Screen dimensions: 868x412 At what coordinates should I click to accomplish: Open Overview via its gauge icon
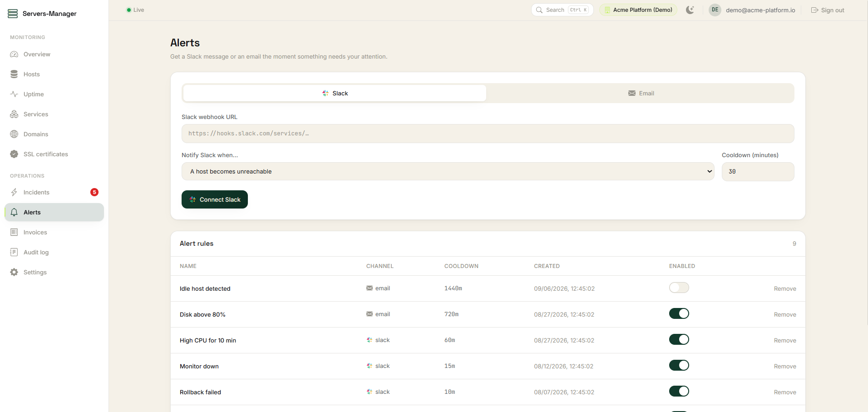[14, 54]
